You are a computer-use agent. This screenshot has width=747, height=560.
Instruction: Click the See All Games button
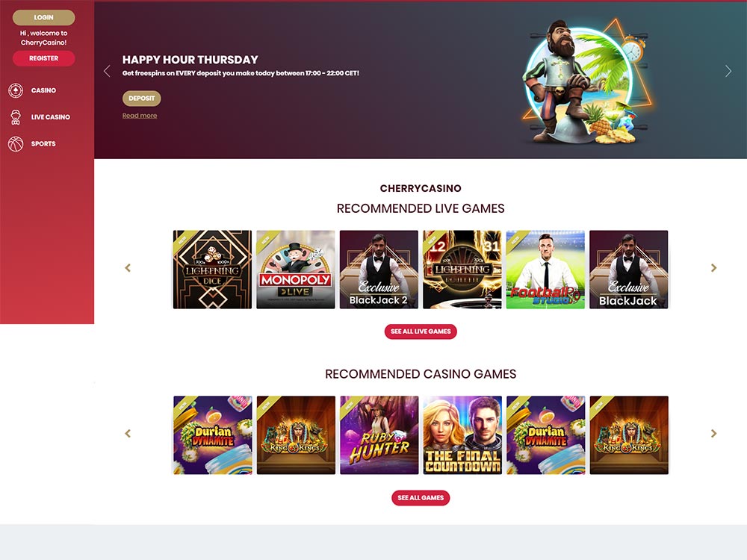421,497
